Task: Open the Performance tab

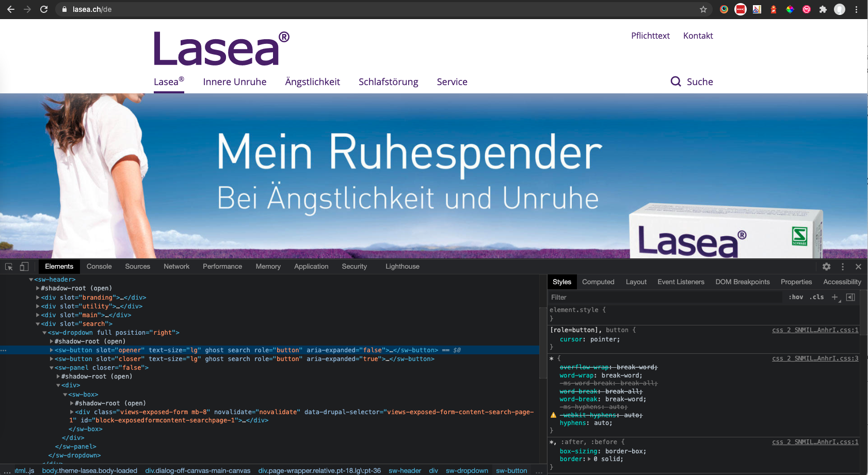Action: pyautogui.click(x=222, y=267)
